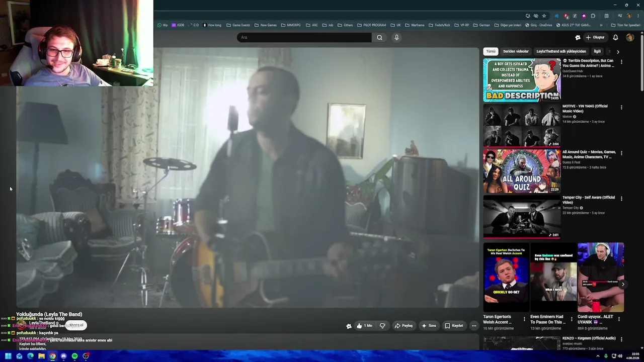Select the 'Seriden videolar' filter chip

pos(516,51)
